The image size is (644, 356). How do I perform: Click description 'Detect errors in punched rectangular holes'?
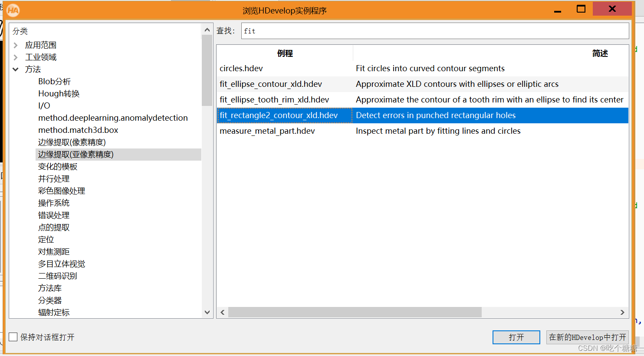[x=436, y=115]
